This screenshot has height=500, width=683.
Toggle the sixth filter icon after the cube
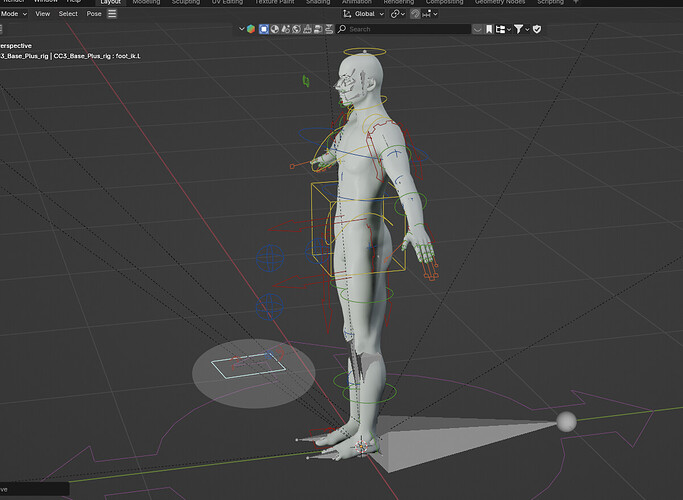point(318,29)
